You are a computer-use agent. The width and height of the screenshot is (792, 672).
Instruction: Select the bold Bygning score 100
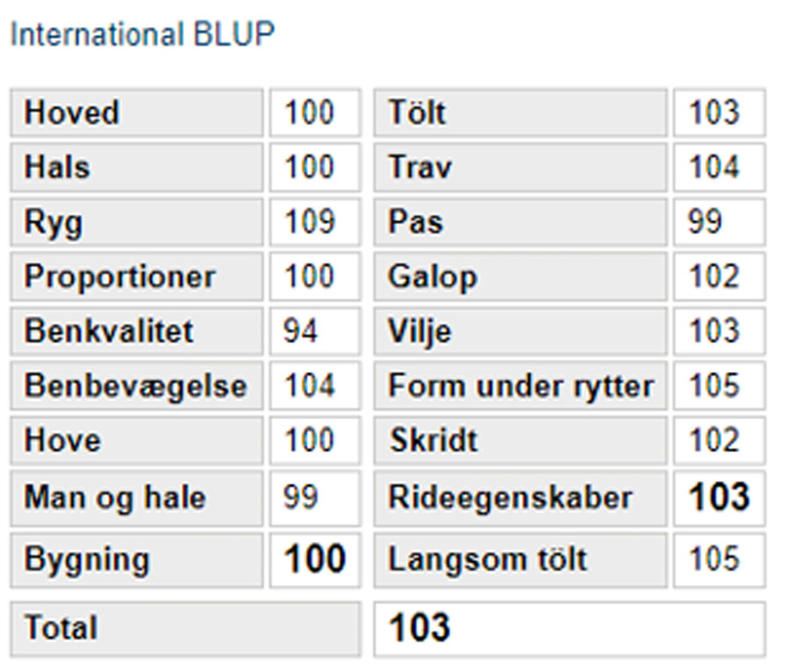click(315, 560)
